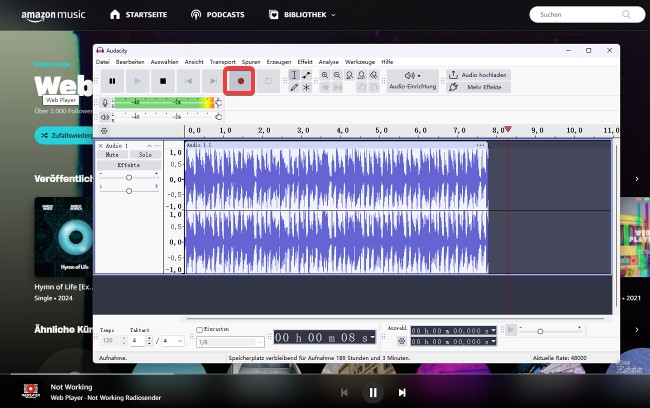This screenshot has width=650, height=408.
Task: Pause recording with the Pause transport button
Action: click(112, 81)
